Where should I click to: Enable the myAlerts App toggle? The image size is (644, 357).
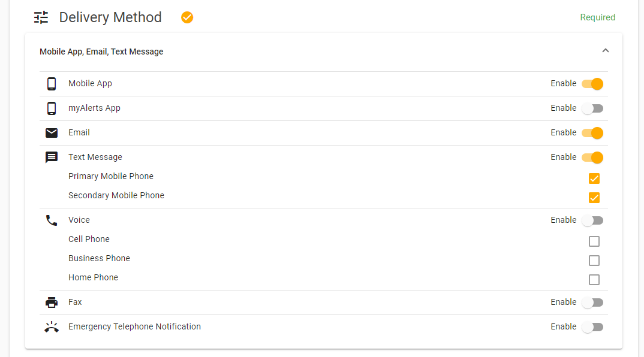pos(592,108)
